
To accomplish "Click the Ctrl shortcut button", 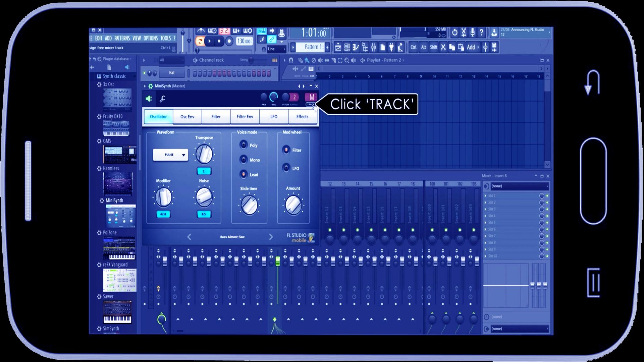I will click(414, 47).
